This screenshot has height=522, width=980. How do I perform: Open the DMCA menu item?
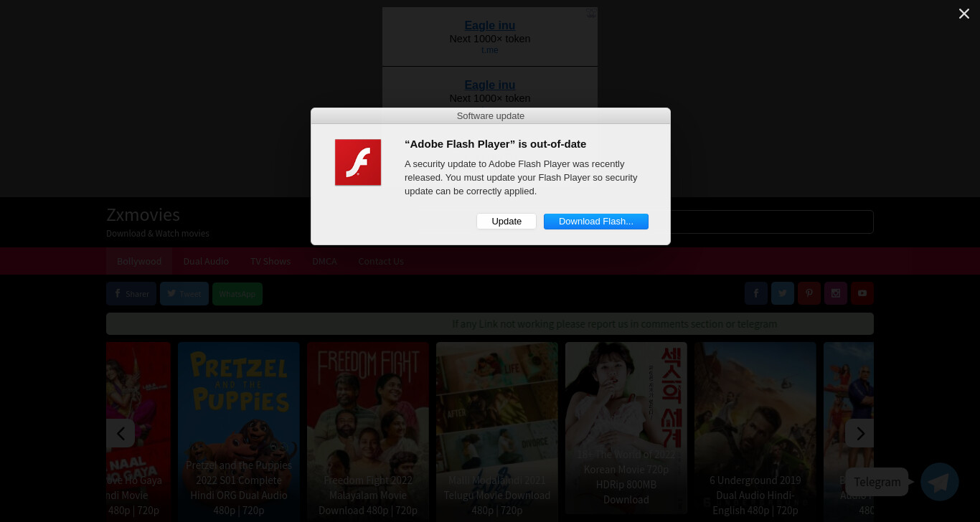point(324,261)
